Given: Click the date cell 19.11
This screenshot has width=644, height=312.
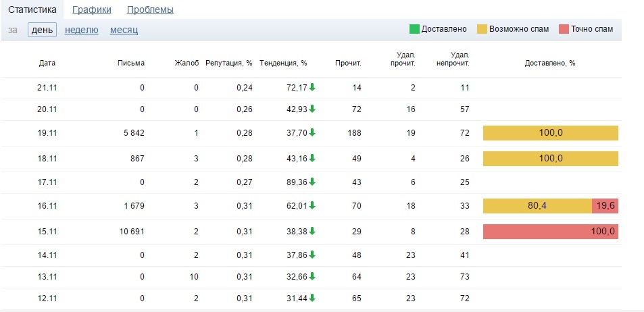Looking at the screenshot, I should [47, 133].
